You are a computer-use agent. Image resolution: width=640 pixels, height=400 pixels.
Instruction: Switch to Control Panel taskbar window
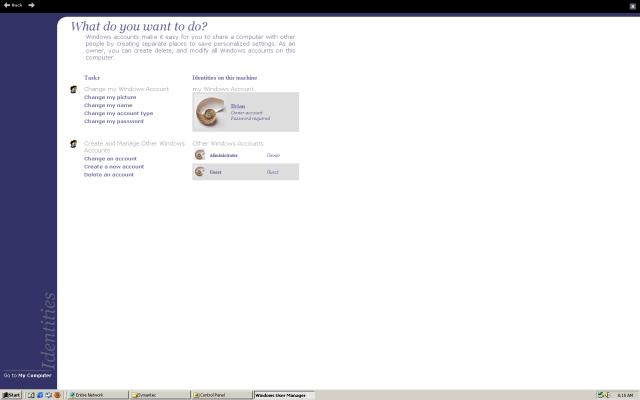pos(222,395)
